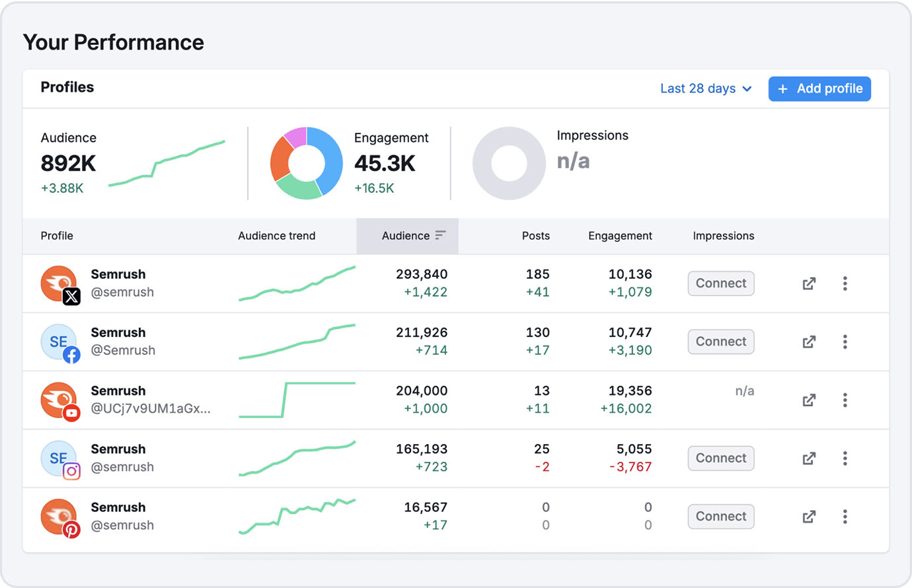Open the Semrush X (Twitter) profile icon
The height and width of the screenshot is (588, 912).
[60, 283]
